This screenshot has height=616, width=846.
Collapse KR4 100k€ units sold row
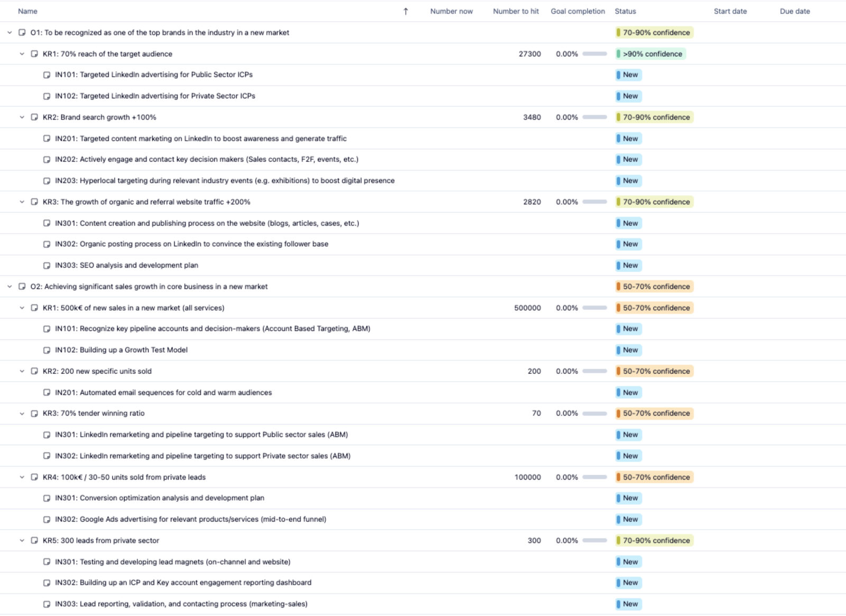[22, 477]
